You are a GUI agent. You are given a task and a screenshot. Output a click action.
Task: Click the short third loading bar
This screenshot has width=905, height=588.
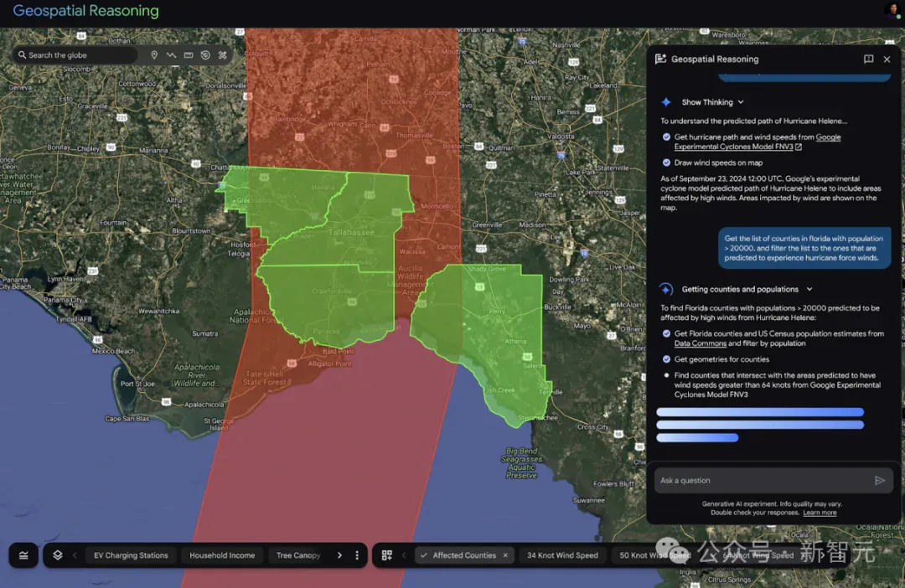[x=697, y=437]
